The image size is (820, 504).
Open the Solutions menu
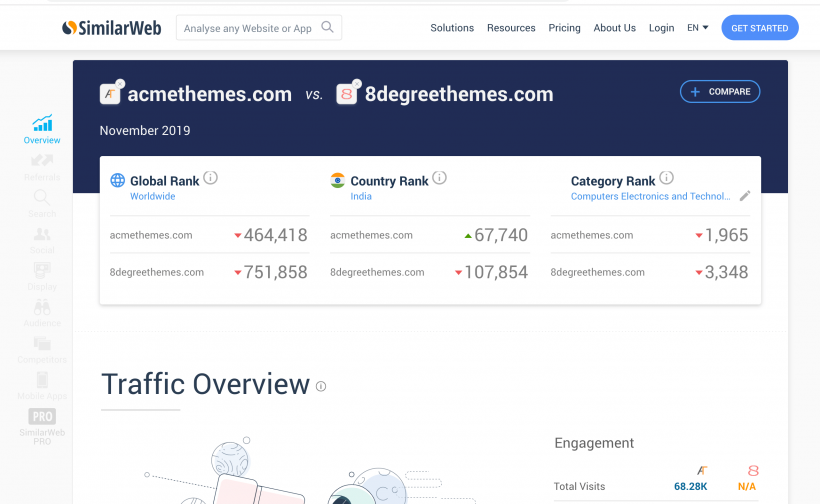click(x=452, y=28)
